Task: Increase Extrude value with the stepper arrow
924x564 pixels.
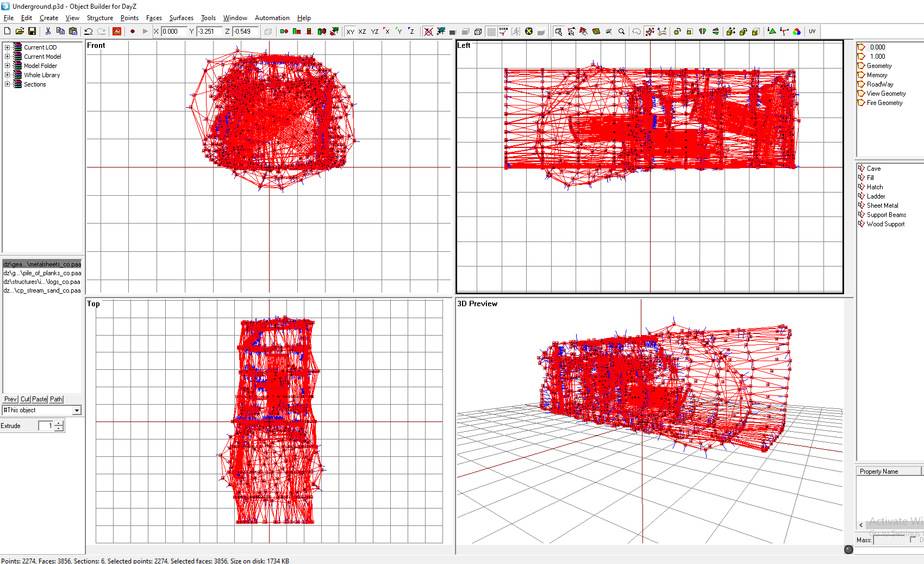Action: [58, 423]
